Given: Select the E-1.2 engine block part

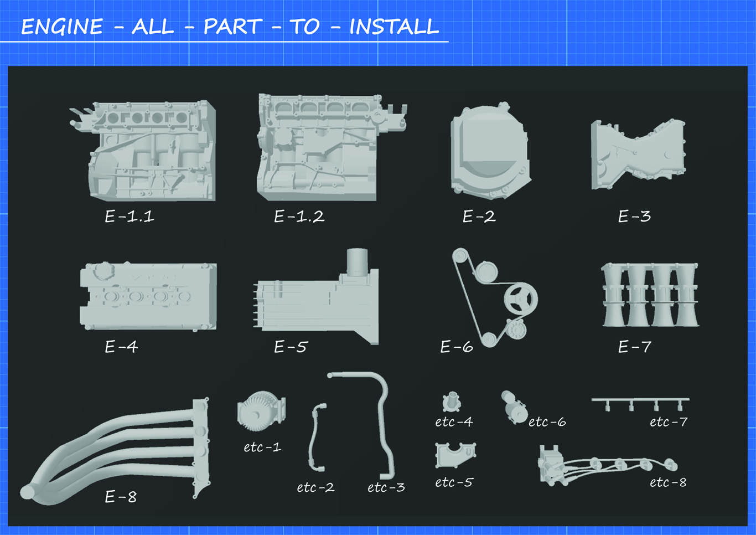Looking at the screenshot, I should coord(332,146).
